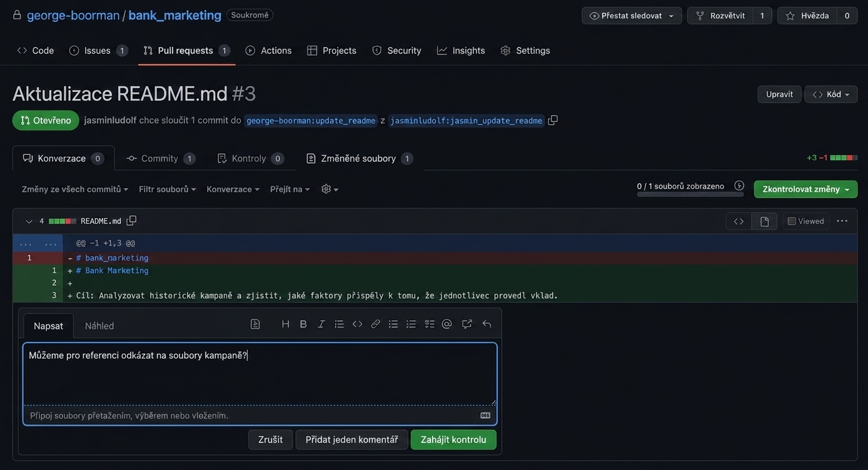
Task: Open jasminludolf author link
Action: point(110,120)
